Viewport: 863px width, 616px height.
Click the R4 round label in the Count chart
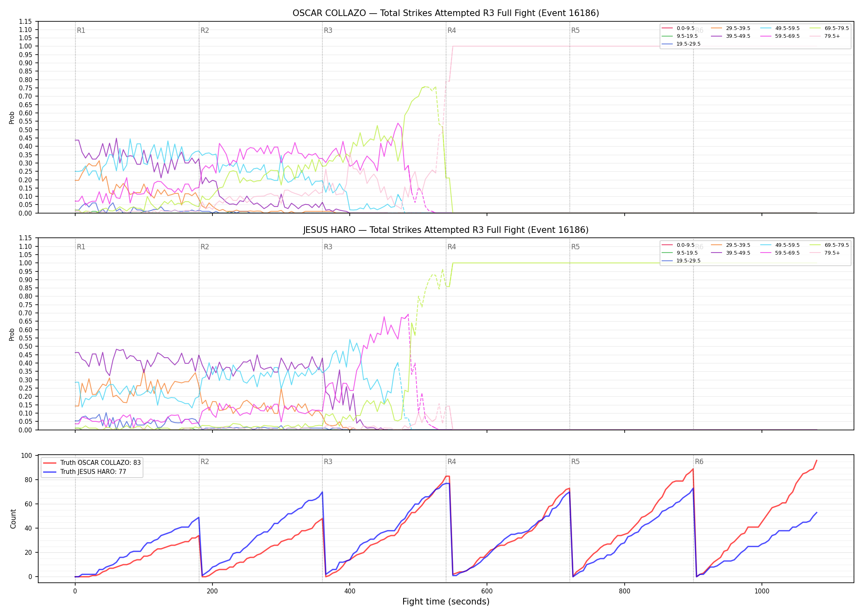[452, 462]
